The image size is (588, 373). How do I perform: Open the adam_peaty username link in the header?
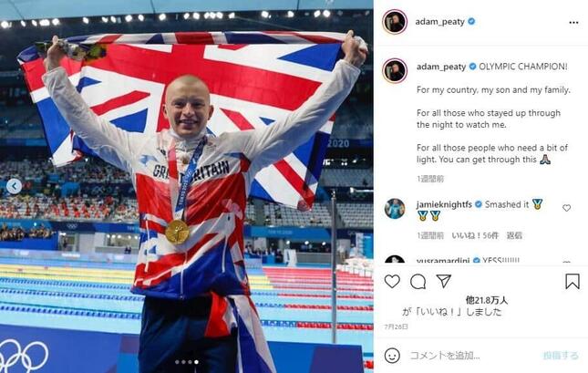(x=439, y=22)
